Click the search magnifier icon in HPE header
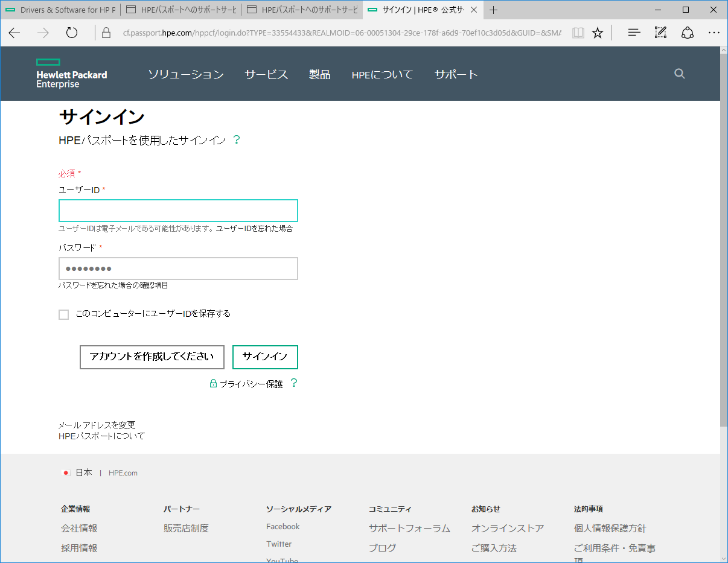Image resolution: width=728 pixels, height=563 pixels. 679,74
